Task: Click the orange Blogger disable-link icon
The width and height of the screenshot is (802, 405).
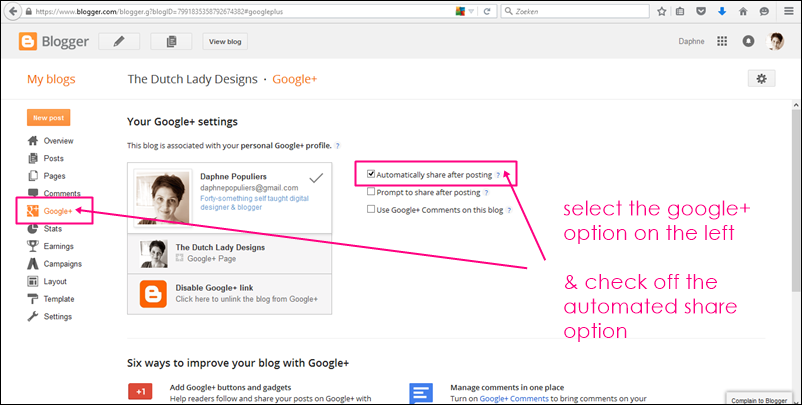Action: coord(153,294)
